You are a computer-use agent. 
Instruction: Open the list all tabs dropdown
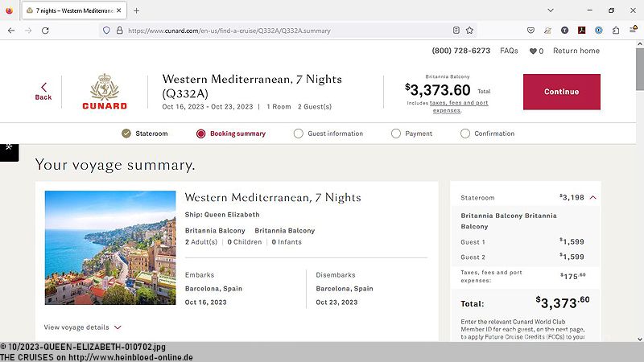point(551,10)
